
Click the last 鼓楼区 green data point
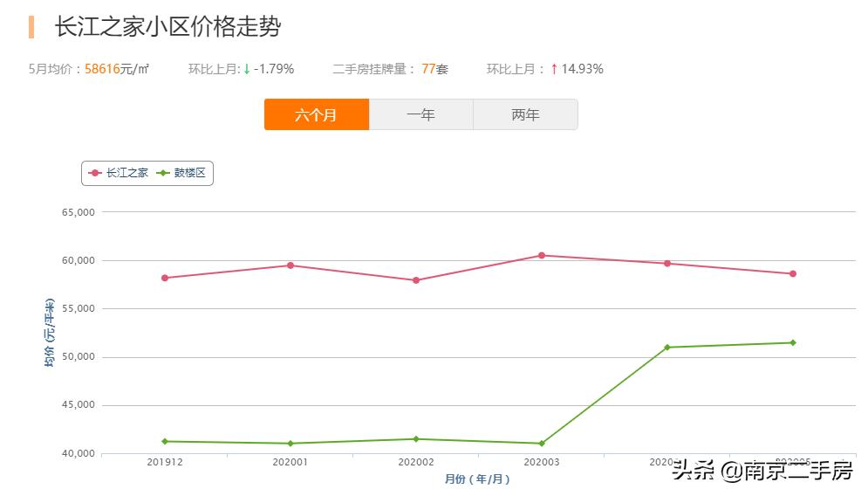[x=793, y=343]
